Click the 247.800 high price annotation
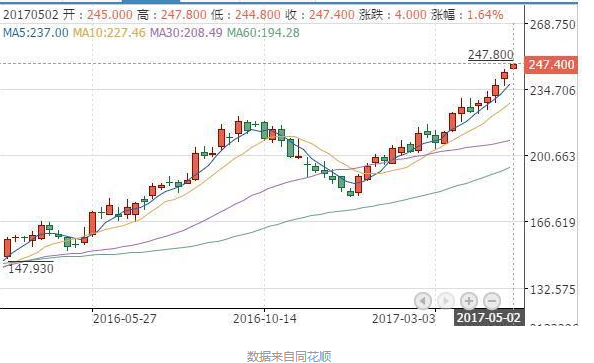The width and height of the screenshot is (594, 363). pyautogui.click(x=491, y=55)
